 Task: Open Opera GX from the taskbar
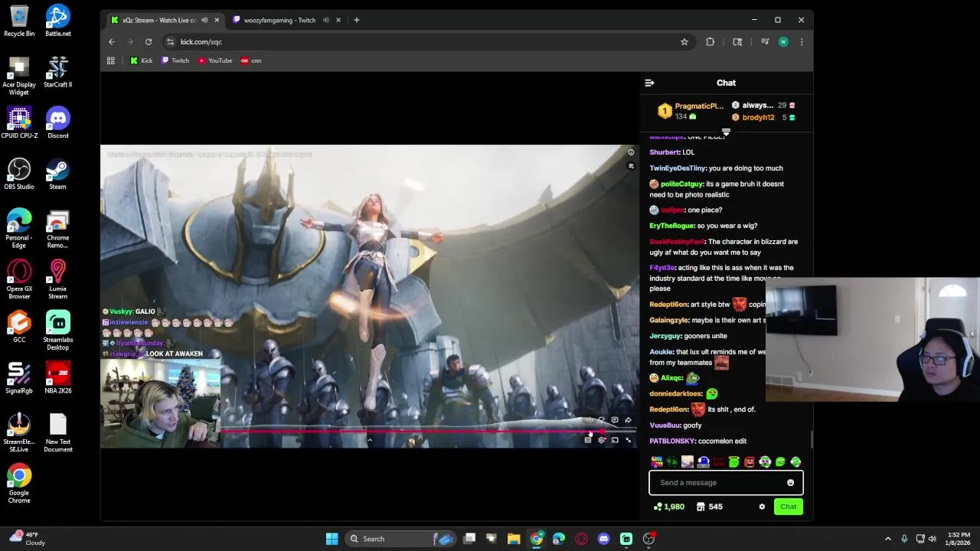pos(582,539)
